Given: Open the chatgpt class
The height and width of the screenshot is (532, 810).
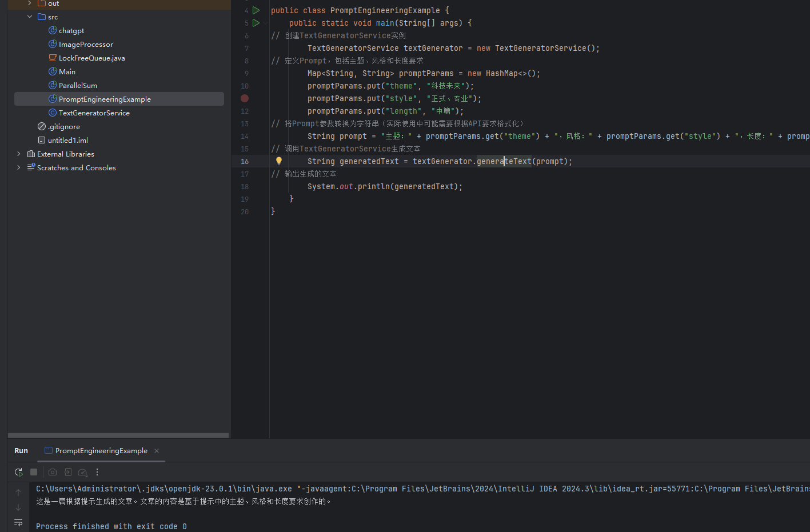Looking at the screenshot, I should [71, 31].
